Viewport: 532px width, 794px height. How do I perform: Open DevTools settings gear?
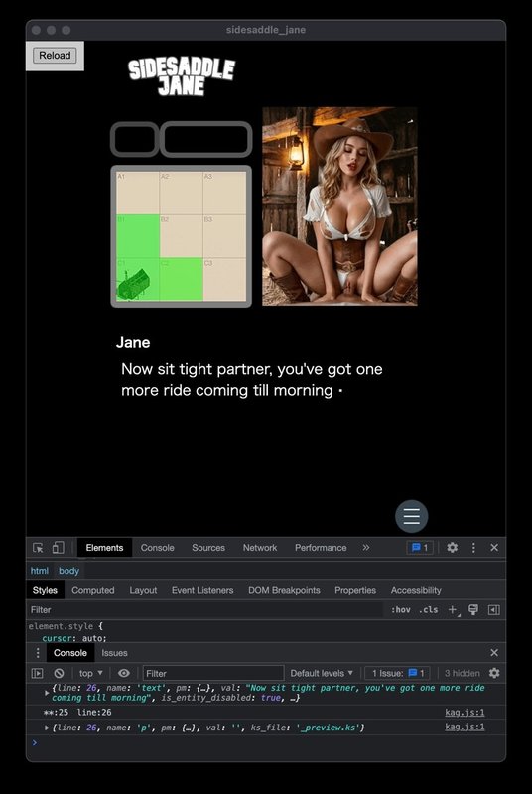[x=452, y=548]
